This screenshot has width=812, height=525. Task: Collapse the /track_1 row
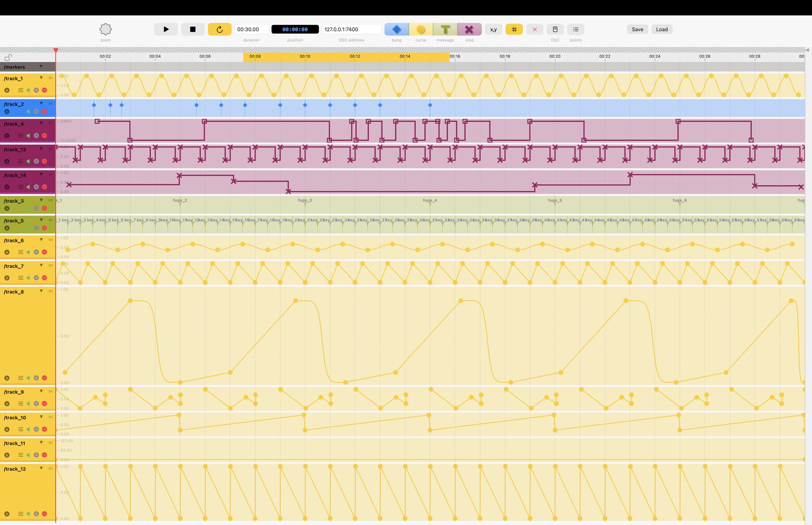click(41, 78)
